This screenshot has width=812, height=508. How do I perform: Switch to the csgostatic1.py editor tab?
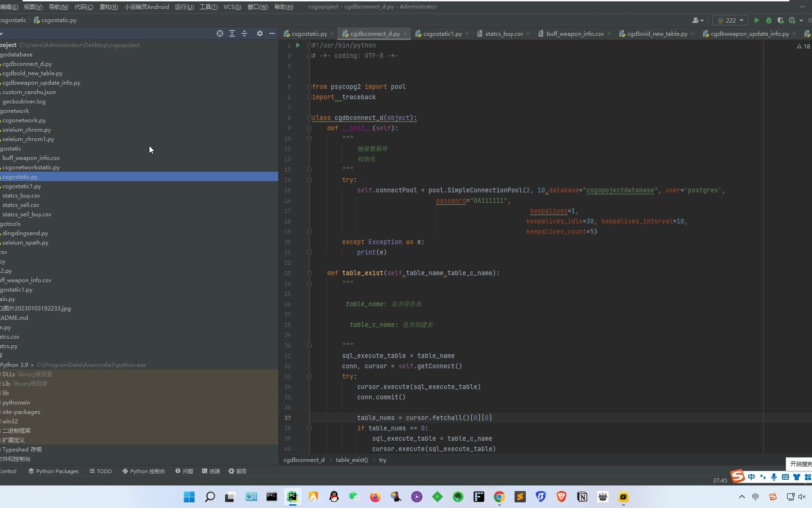(442, 34)
